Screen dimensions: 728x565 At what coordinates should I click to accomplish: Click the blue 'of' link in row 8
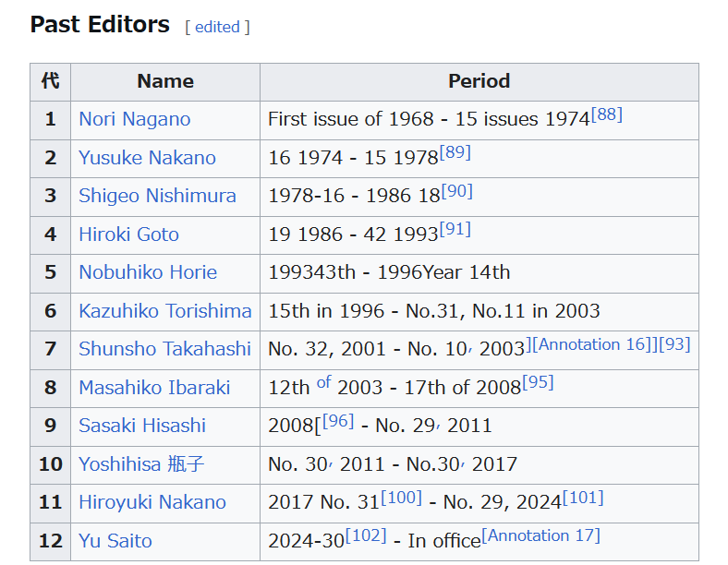pos(323,383)
